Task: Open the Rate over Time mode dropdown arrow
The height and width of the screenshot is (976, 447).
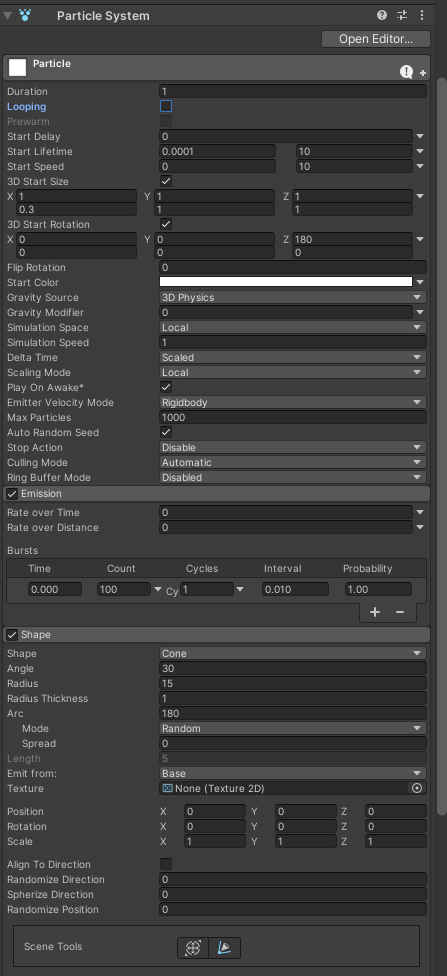Action: coord(420,512)
